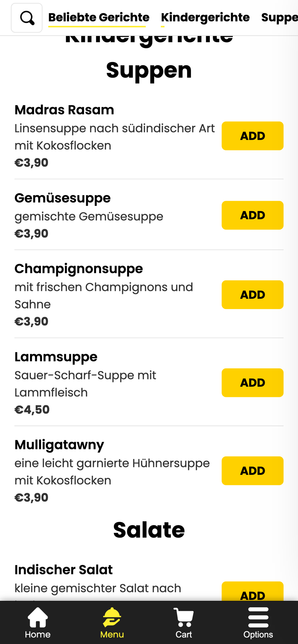
Task: Open the shopping Cart icon
Action: coord(184,623)
